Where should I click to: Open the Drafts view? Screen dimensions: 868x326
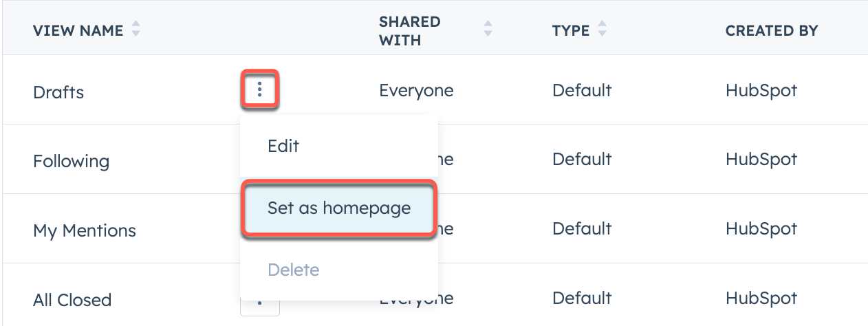58,92
